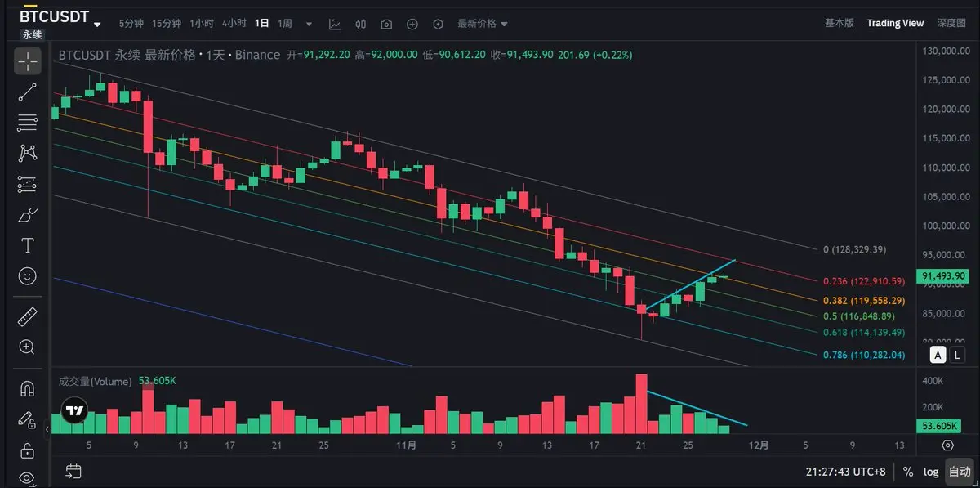Click the TradingView logo on chart

pos(75,411)
